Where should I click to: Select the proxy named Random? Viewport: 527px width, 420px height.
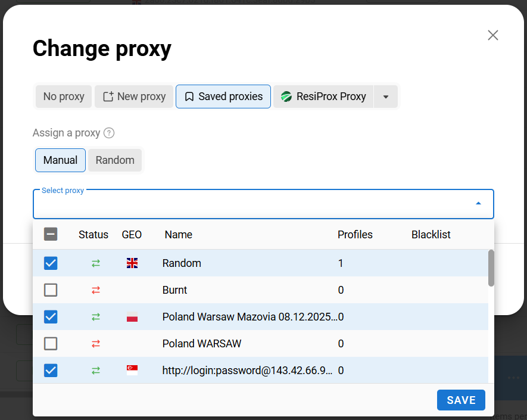pyautogui.click(x=182, y=263)
